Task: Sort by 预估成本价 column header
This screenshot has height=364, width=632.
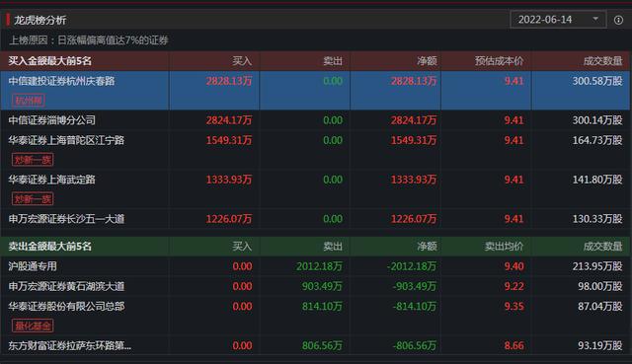Action: click(499, 61)
